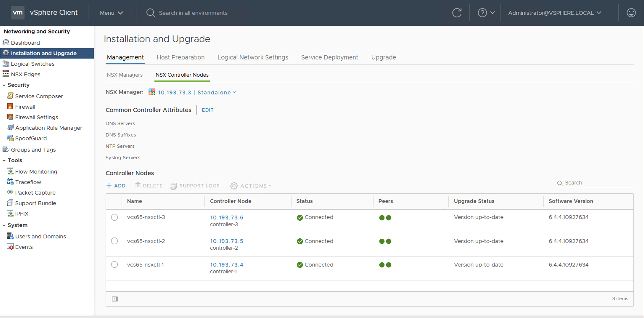Switch to the NSX Managers sub-tab
Viewport: 644px width, 318px height.
coord(125,75)
